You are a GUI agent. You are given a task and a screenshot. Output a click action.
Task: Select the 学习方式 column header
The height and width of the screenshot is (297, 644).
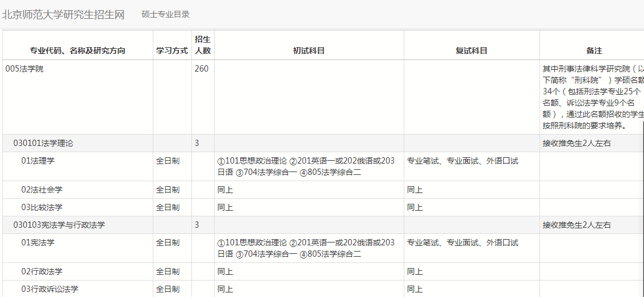(x=172, y=51)
